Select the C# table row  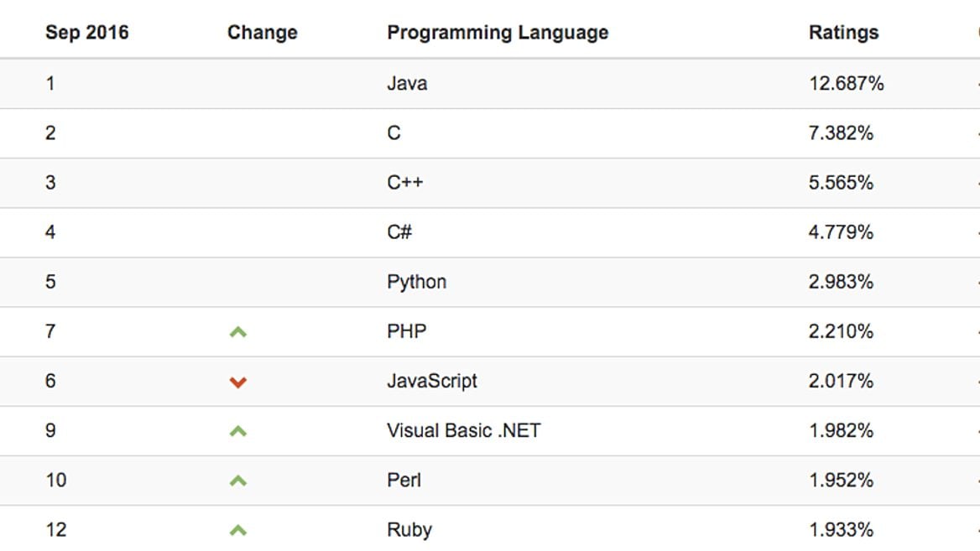pyautogui.click(x=399, y=232)
